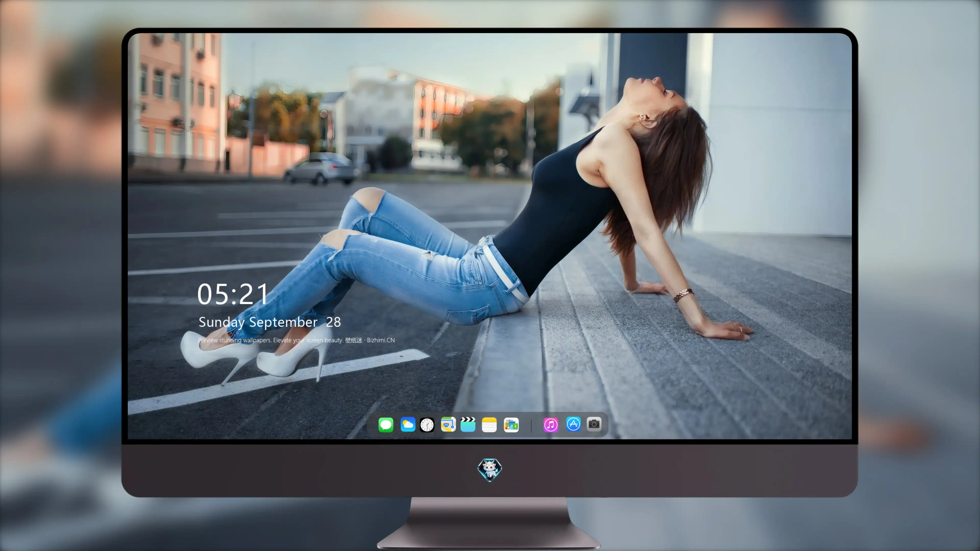Open the green Messages app in the dock
The width and height of the screenshot is (980, 551).
coord(386,424)
